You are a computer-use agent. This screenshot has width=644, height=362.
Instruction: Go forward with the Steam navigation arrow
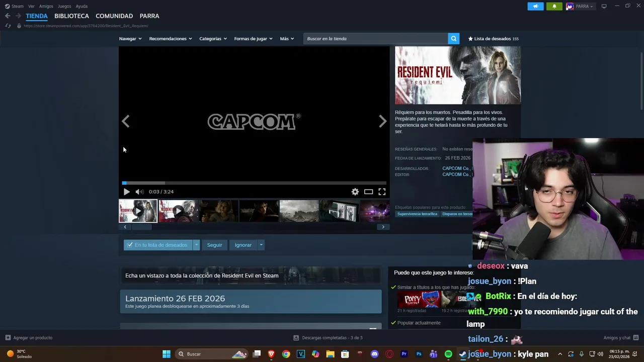tap(18, 16)
